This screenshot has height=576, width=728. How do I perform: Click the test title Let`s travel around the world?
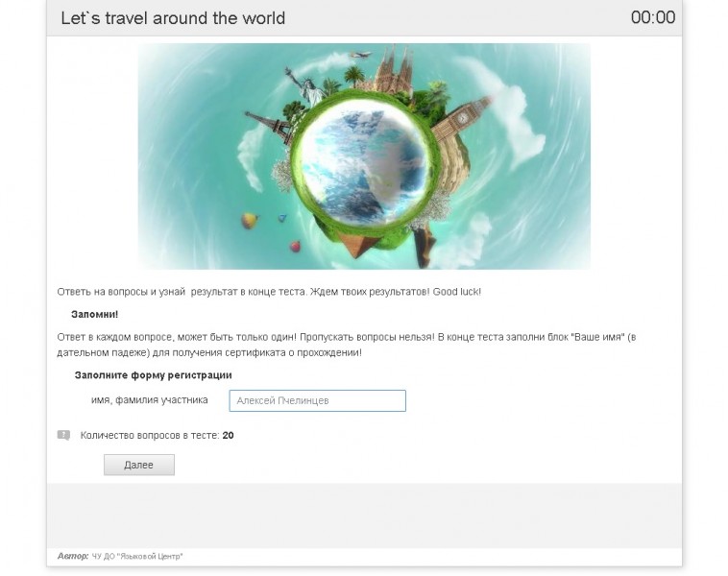click(x=173, y=18)
